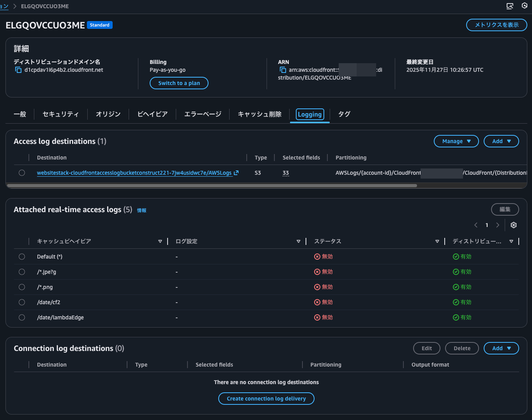Switch to the セキュリティ tab

click(60, 114)
